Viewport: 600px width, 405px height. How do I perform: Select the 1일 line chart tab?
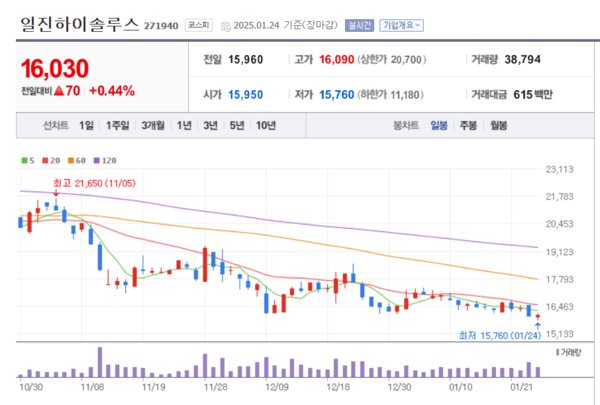[x=86, y=125]
